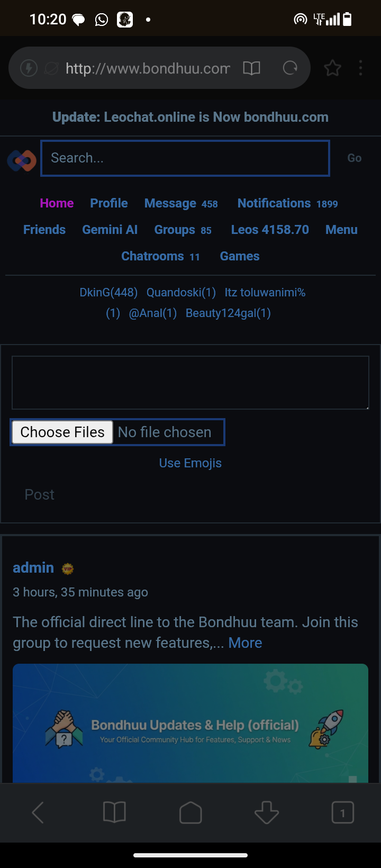
Task: Open DkinG's profile link
Action: pyautogui.click(x=108, y=292)
